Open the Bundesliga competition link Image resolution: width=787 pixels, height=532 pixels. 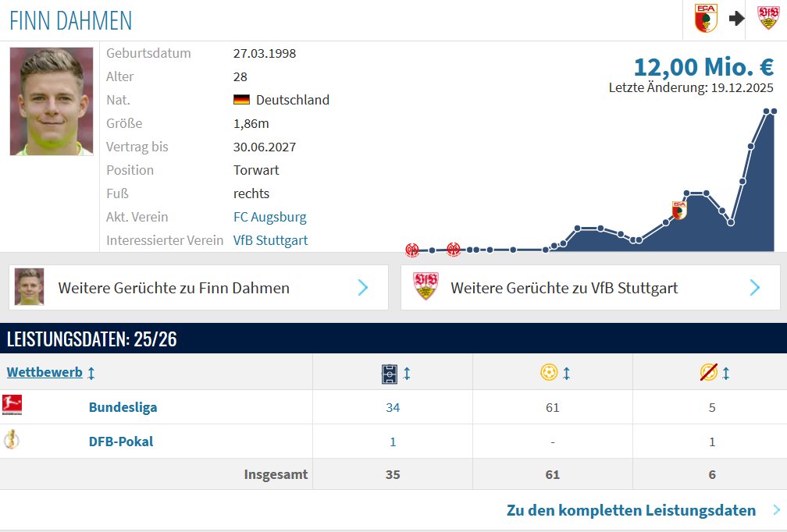point(123,407)
